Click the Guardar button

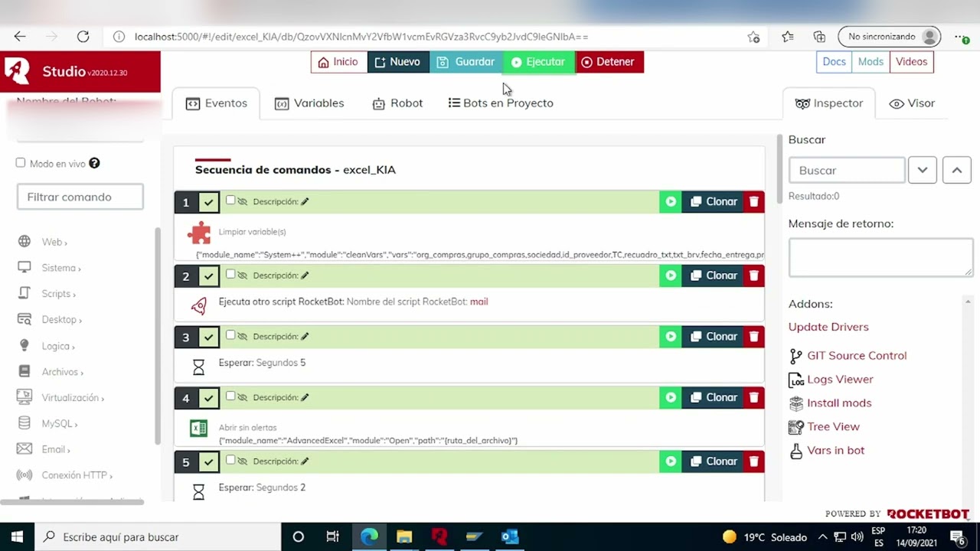[x=465, y=62]
